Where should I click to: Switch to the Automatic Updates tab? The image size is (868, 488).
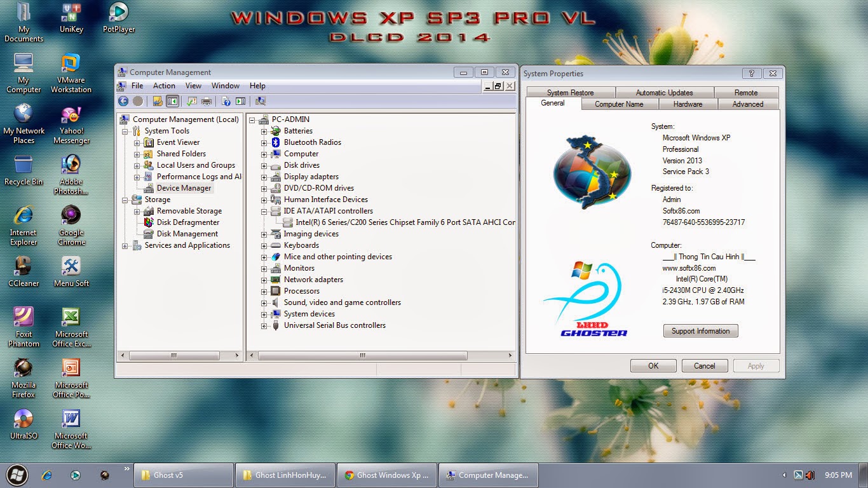pos(665,93)
